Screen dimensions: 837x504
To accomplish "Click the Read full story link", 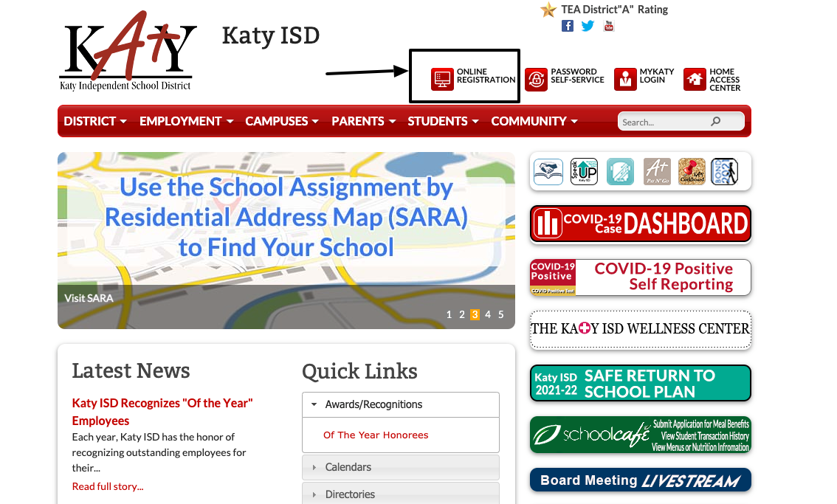I will pyautogui.click(x=108, y=486).
